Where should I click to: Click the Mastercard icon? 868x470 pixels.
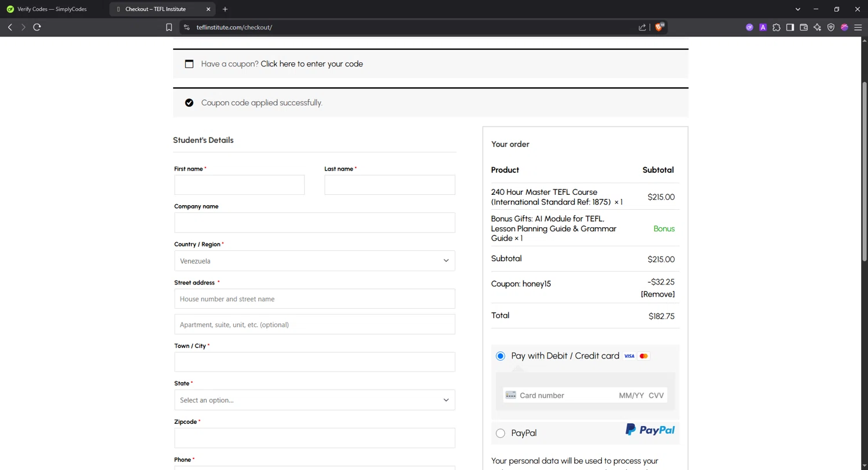643,356
